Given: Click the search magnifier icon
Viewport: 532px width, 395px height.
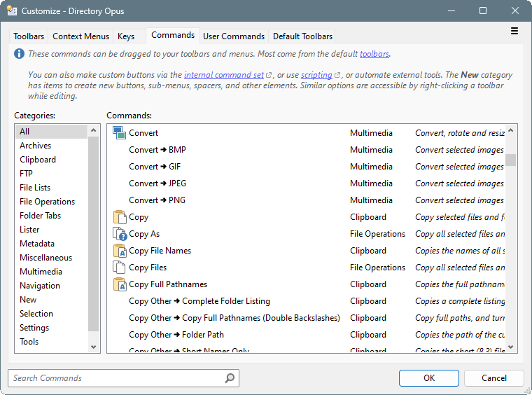Looking at the screenshot, I should (230, 378).
